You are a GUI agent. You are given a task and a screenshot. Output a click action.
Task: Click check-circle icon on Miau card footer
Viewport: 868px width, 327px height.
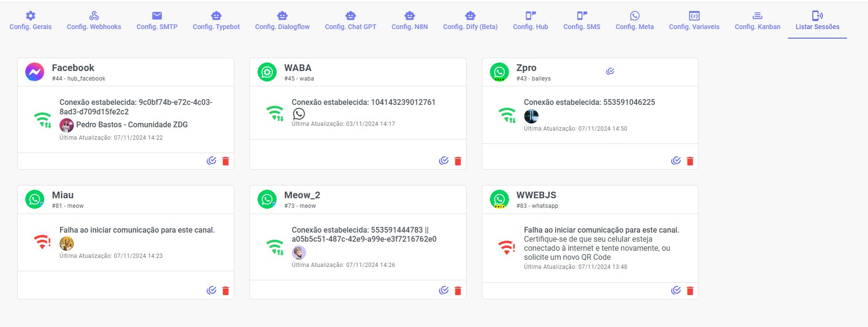[211, 290]
